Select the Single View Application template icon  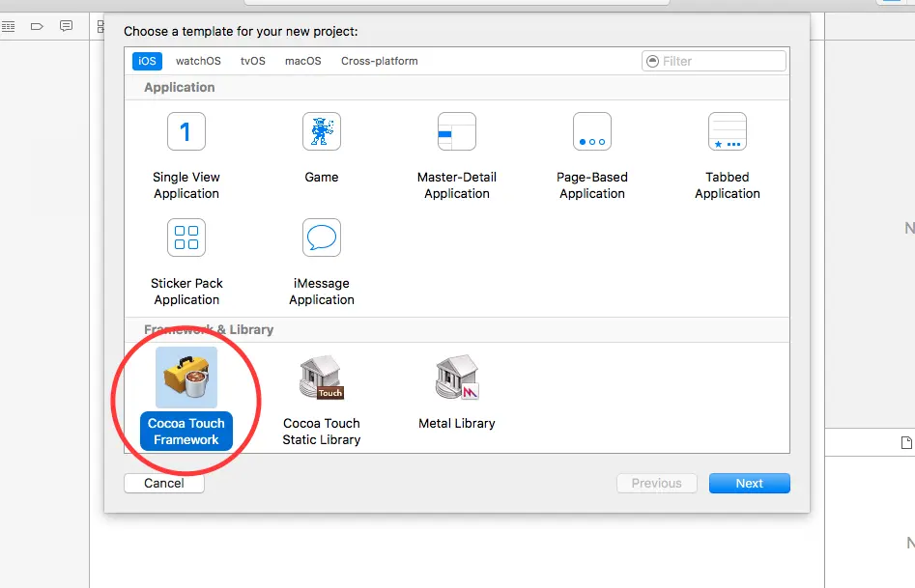[186, 131]
